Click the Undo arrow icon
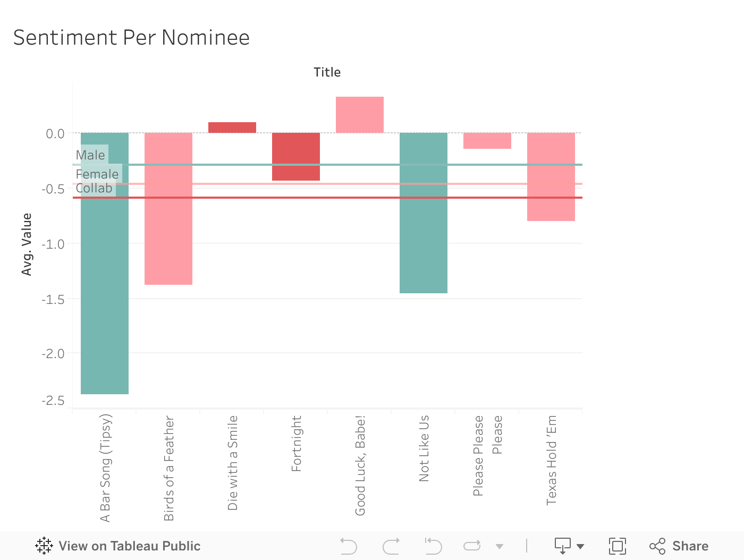 pyautogui.click(x=349, y=546)
